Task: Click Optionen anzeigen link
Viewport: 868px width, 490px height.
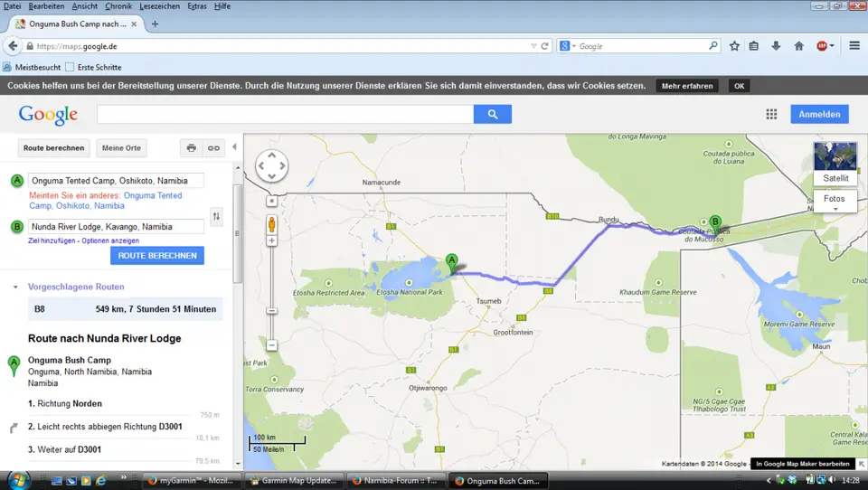Action: tap(110, 240)
